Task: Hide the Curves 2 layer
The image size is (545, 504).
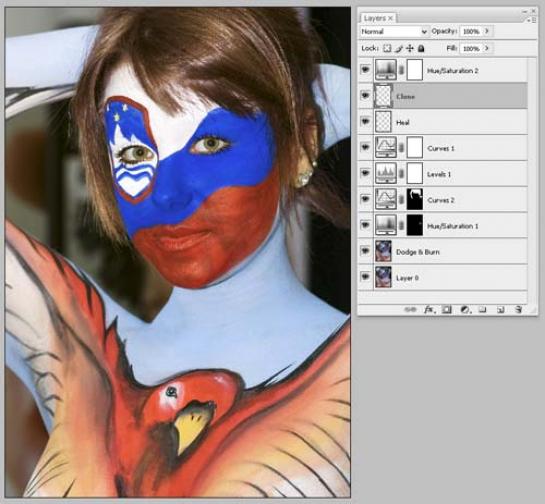Action: [x=365, y=199]
